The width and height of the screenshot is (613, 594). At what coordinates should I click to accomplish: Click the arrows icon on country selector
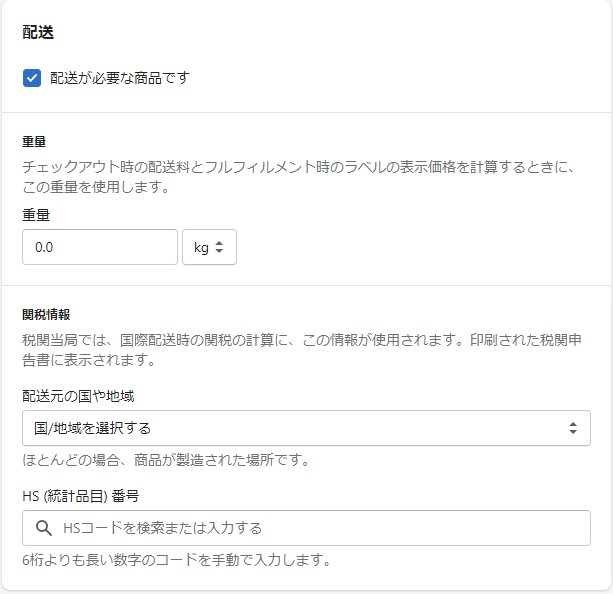573,428
